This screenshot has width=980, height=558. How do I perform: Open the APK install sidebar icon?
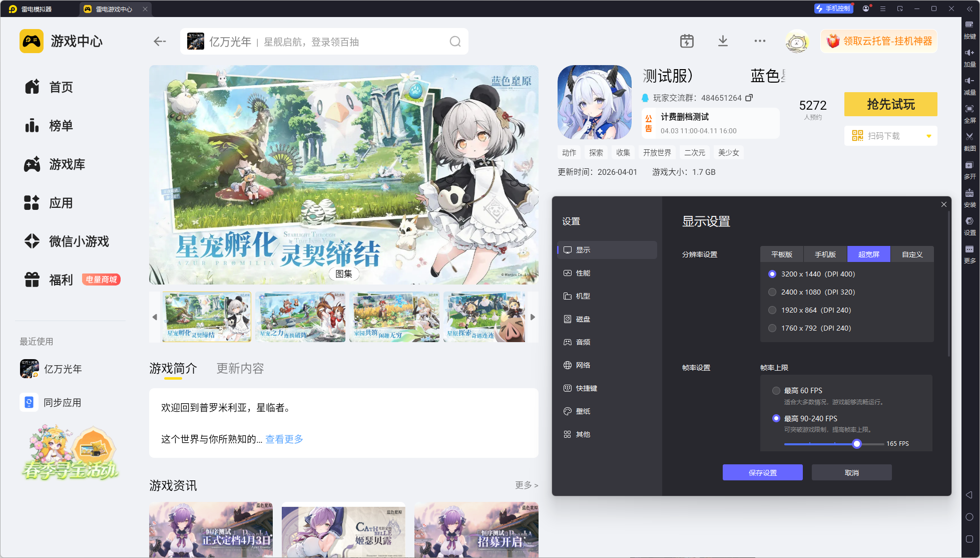click(x=969, y=193)
